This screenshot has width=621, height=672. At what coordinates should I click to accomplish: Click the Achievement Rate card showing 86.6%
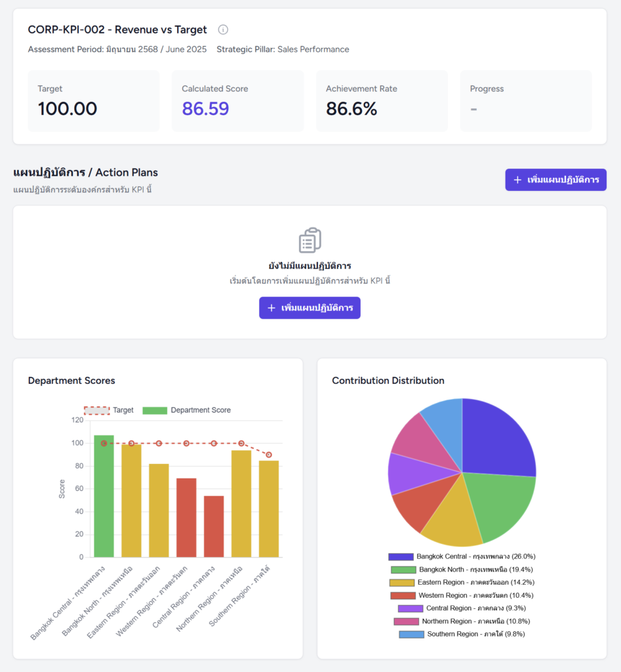[x=382, y=100]
